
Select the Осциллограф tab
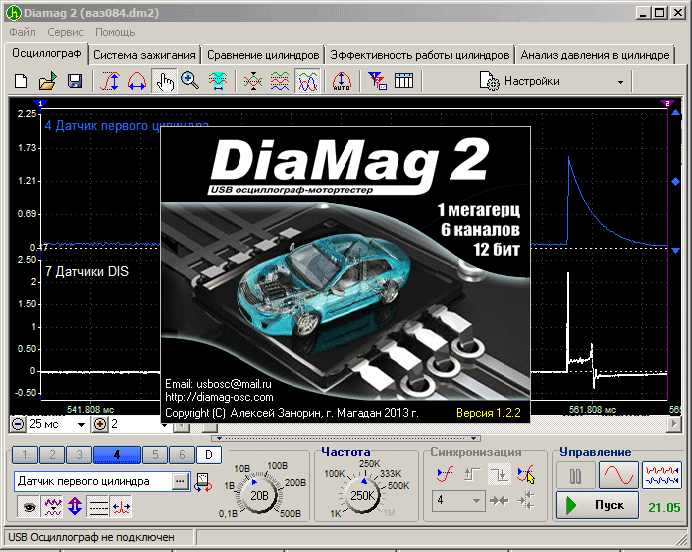point(46,53)
